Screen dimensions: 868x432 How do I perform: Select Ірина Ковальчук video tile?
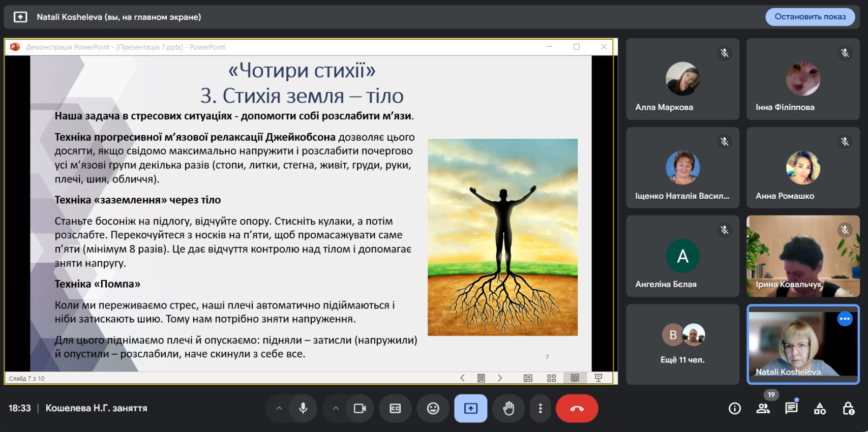coord(802,256)
